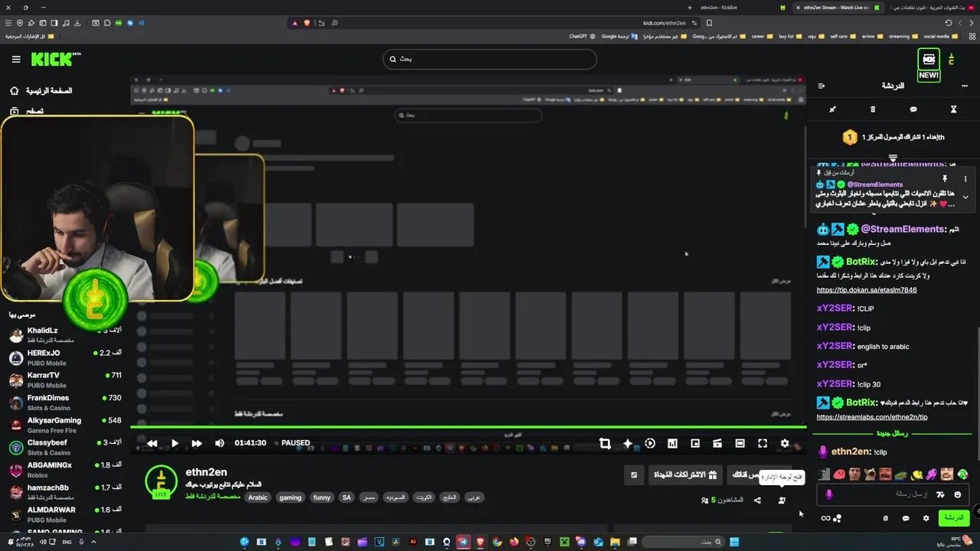The image size is (980, 551).
Task: Select the SA tag
Action: (x=346, y=497)
